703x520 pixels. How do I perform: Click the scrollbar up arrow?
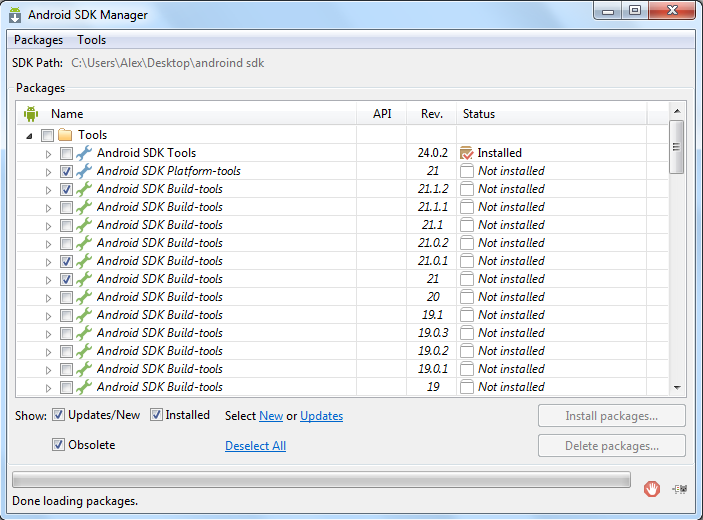(677, 111)
